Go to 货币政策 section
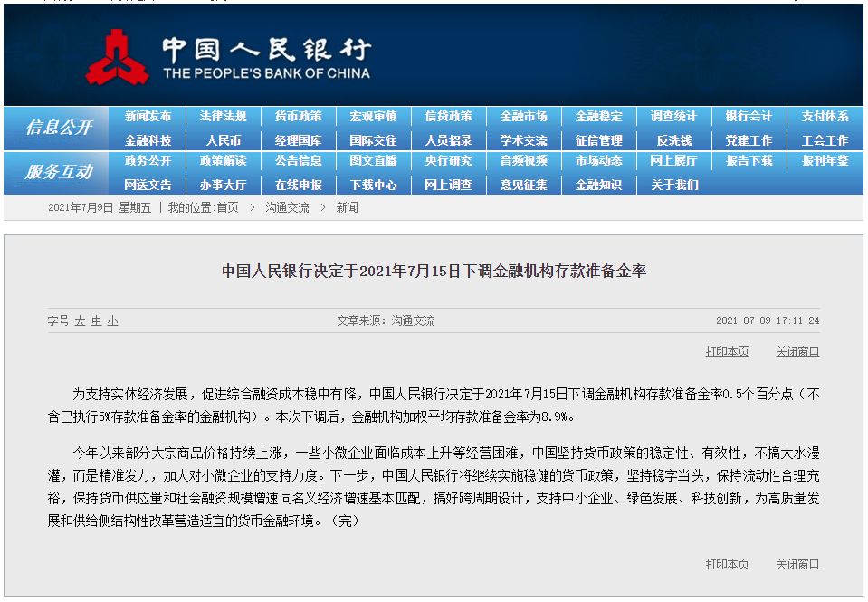The image size is (868, 602). coord(299,116)
